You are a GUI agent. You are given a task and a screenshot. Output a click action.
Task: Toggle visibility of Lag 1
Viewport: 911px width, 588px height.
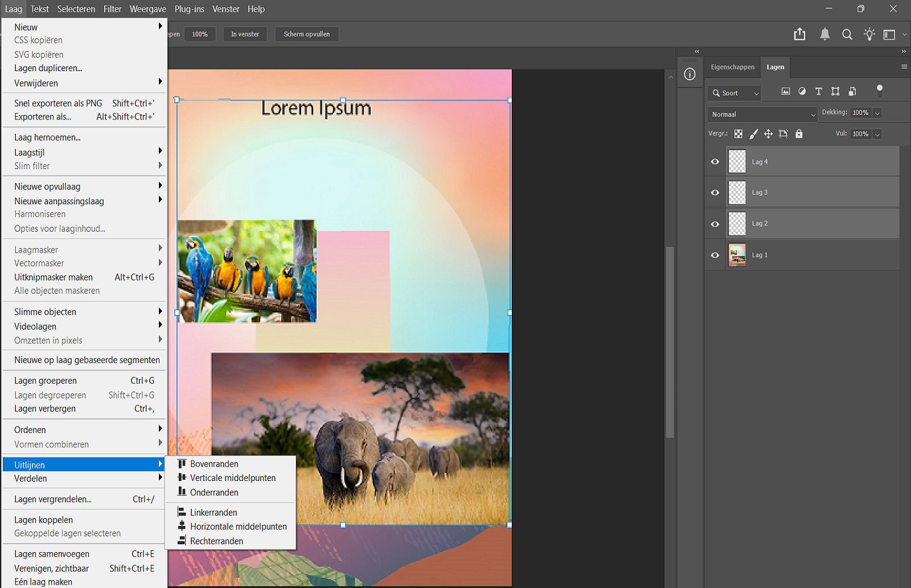coord(715,255)
